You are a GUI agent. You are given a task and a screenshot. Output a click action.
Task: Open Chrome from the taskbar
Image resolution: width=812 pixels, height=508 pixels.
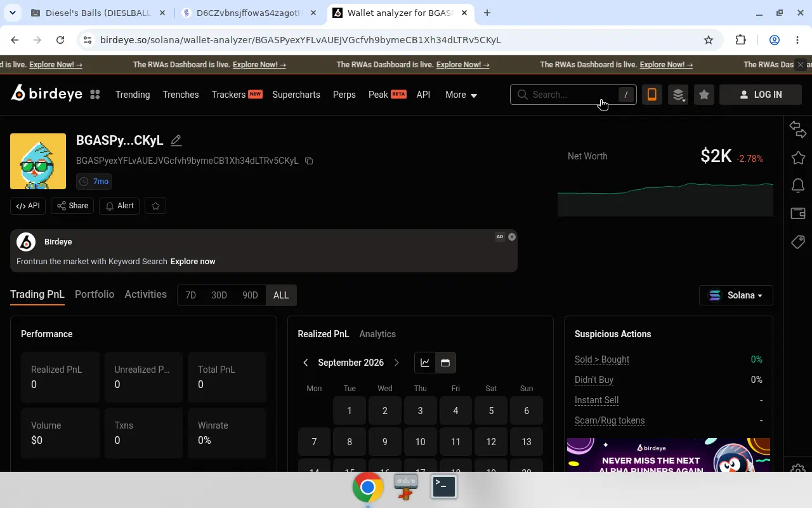click(x=368, y=487)
